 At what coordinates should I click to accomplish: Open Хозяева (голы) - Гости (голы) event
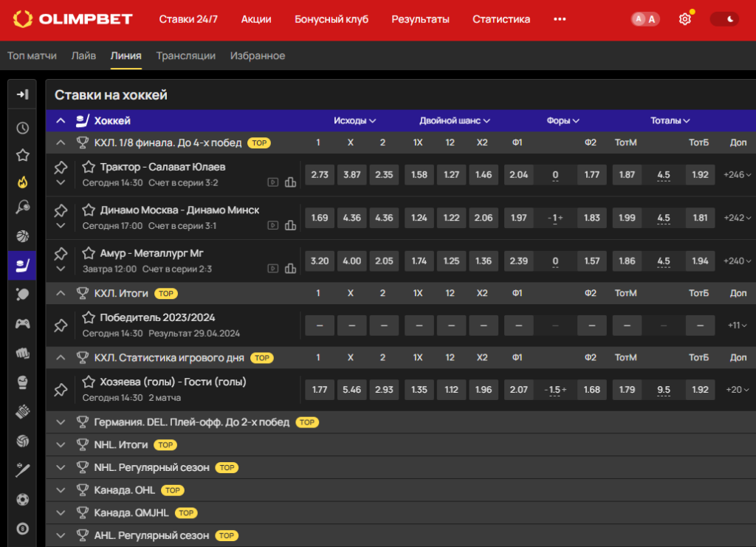click(x=173, y=382)
